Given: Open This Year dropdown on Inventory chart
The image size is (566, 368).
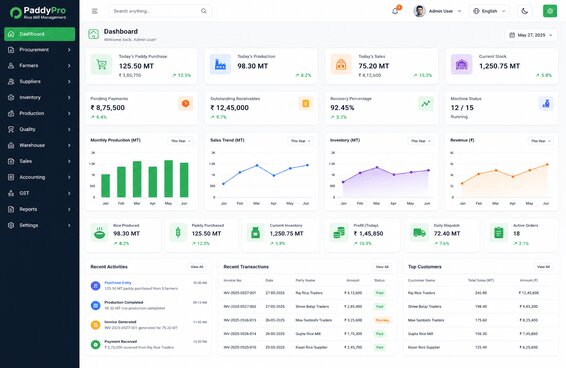Looking at the screenshot, I should point(421,141).
